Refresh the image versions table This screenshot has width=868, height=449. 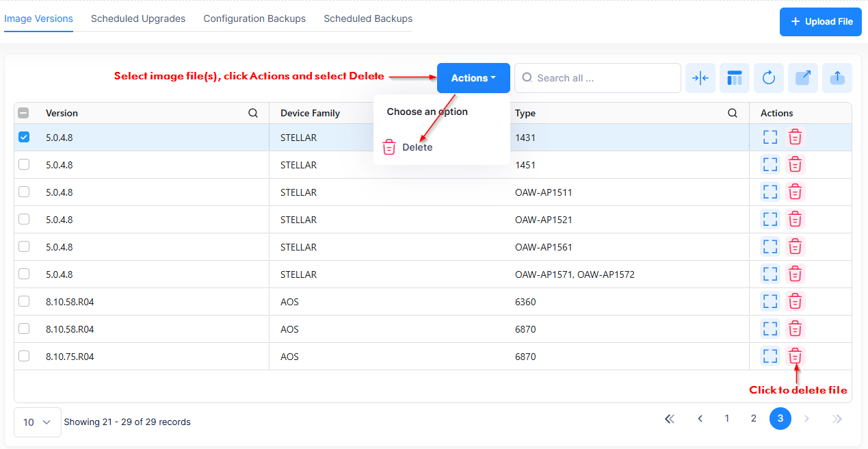coord(769,78)
